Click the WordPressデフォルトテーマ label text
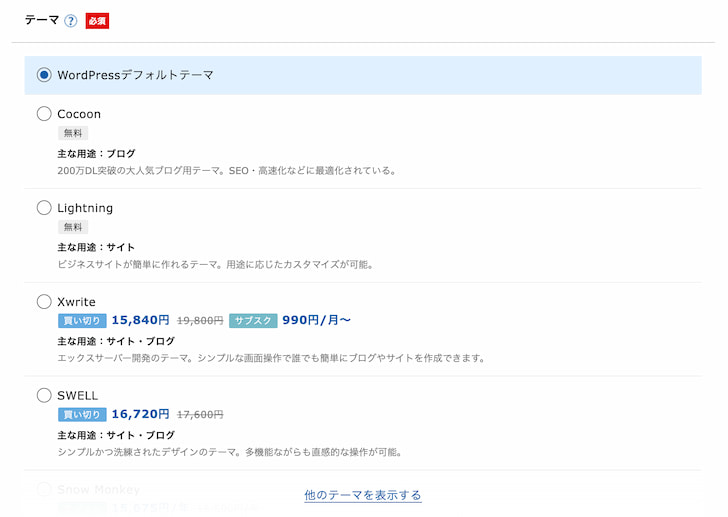The height and width of the screenshot is (517, 728). 135,75
